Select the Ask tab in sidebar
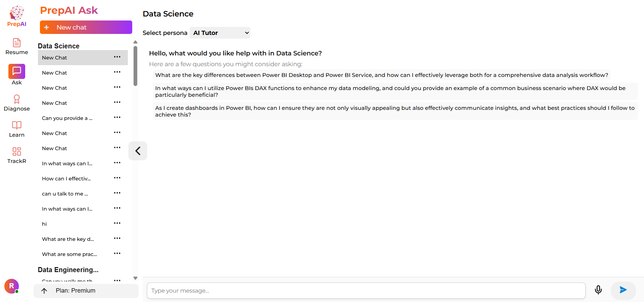The image size is (644, 302). click(x=17, y=72)
